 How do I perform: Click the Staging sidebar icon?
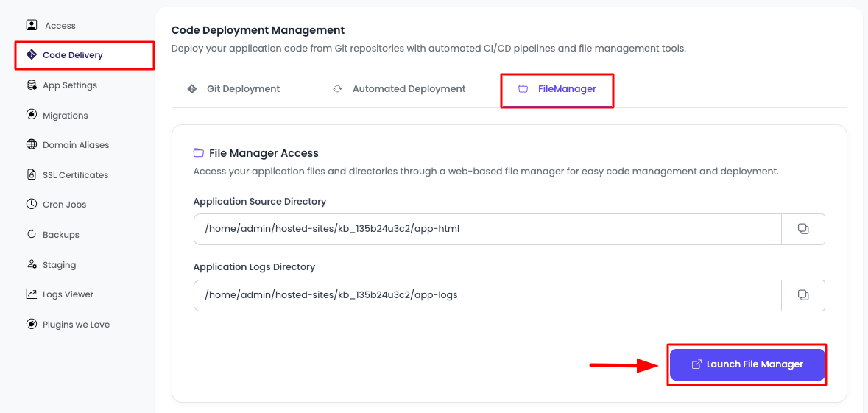click(x=32, y=264)
